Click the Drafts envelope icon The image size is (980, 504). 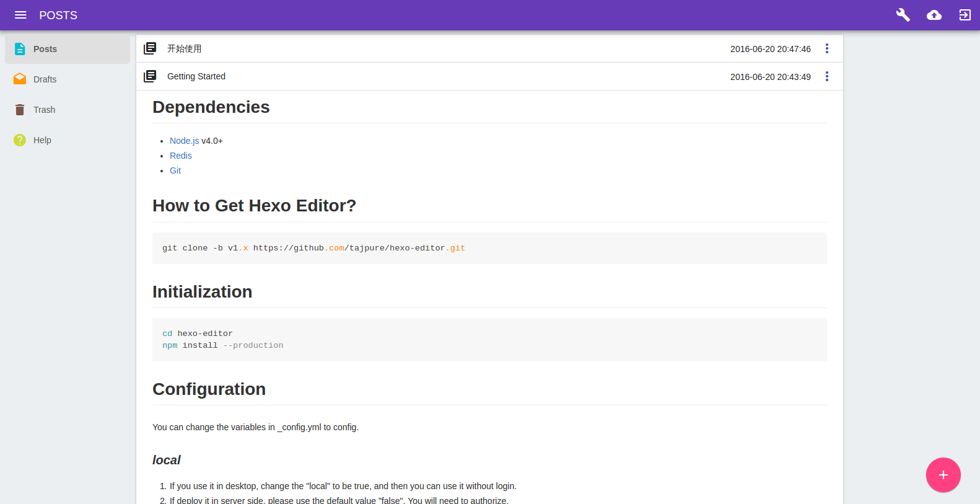[20, 79]
